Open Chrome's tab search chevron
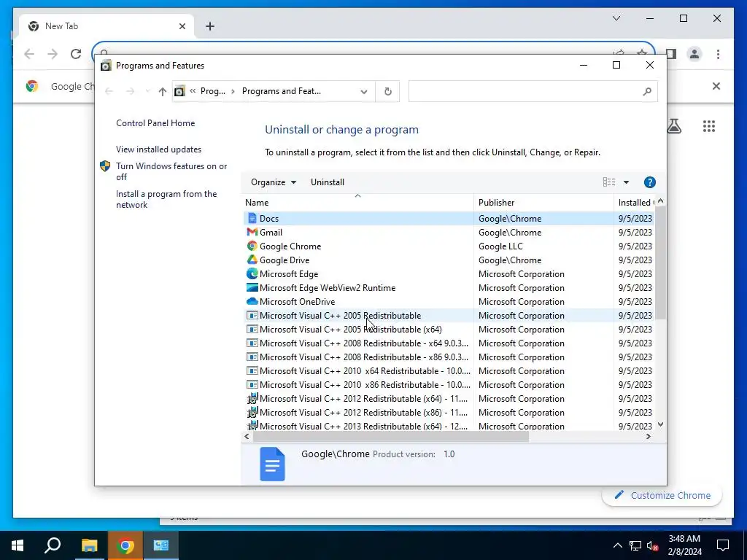 pos(616,18)
